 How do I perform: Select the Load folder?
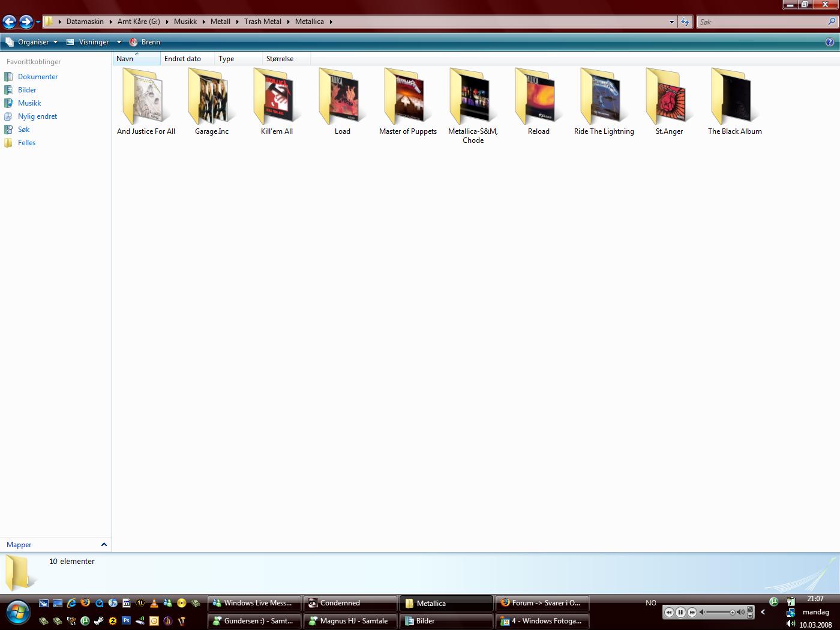tap(343, 101)
